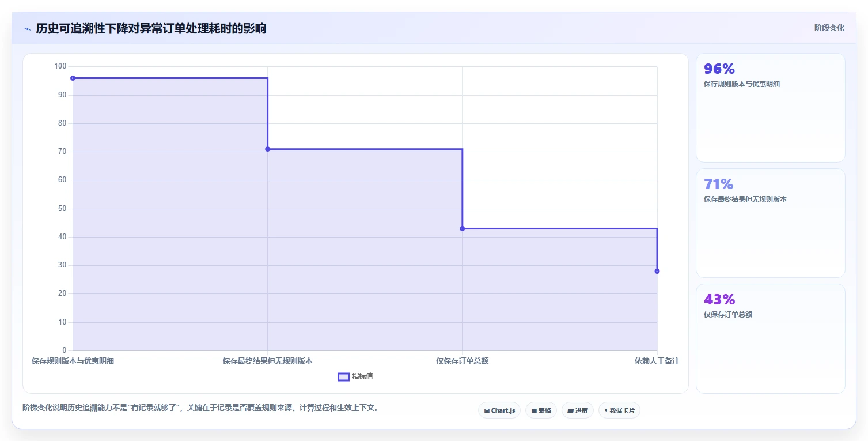Click the 表格 tag
This screenshot has width=868, height=441.
pos(541,410)
